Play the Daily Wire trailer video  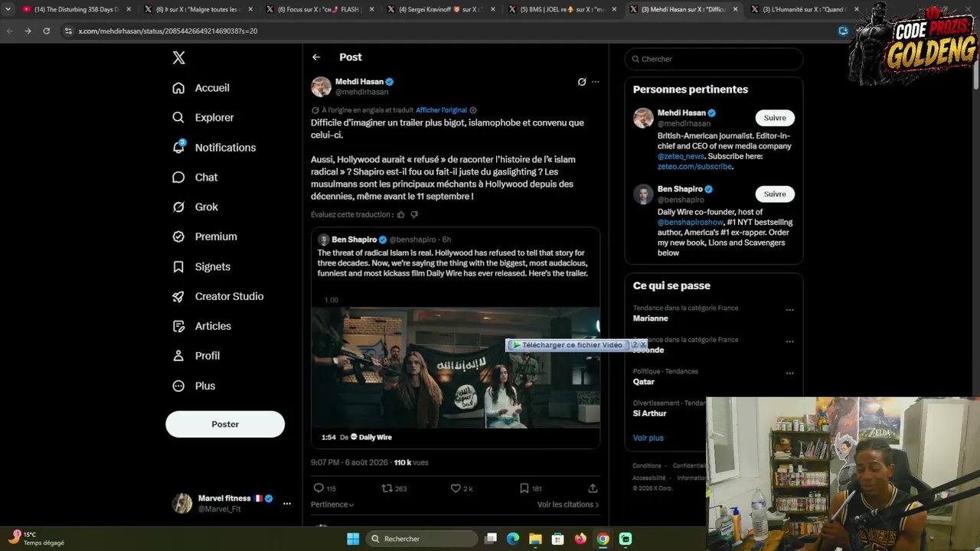(x=456, y=368)
